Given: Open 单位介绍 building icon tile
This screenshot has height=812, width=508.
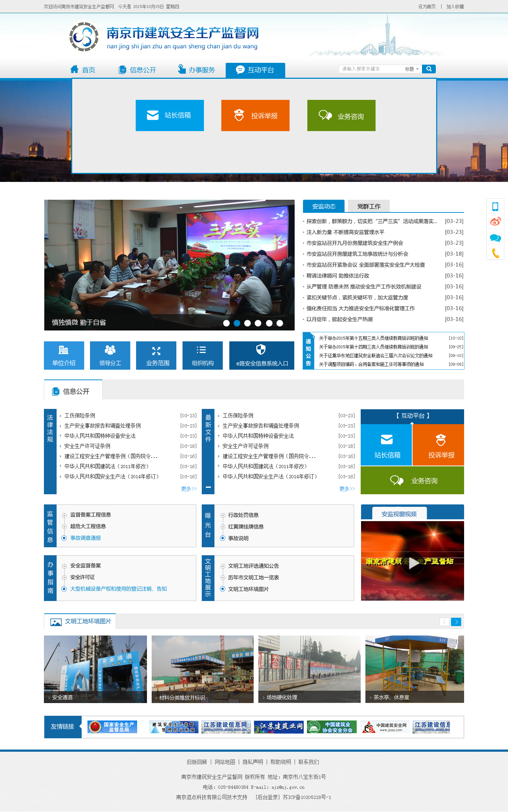Looking at the screenshot, I should [x=64, y=356].
